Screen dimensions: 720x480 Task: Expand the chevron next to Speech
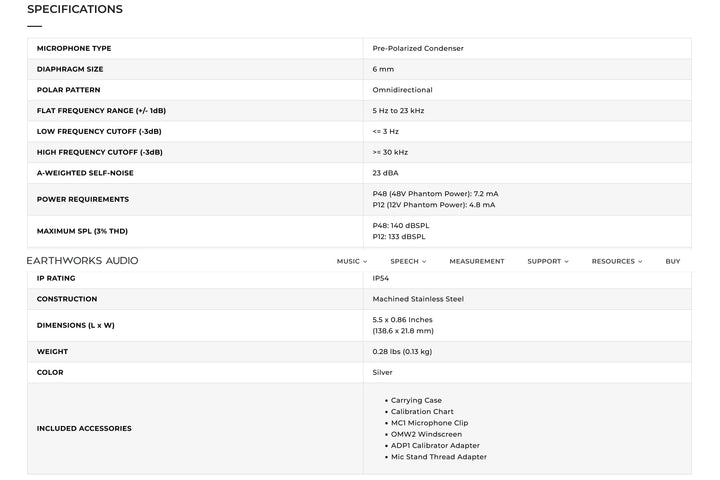(424, 262)
